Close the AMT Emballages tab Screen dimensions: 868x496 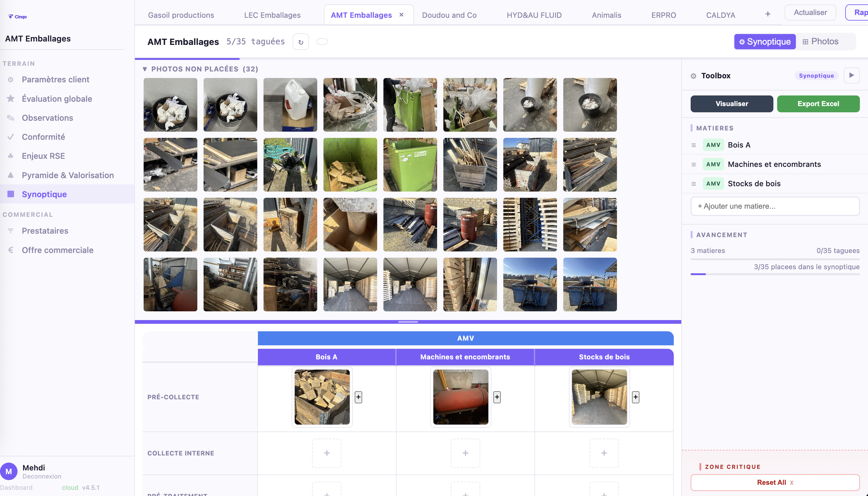click(401, 15)
